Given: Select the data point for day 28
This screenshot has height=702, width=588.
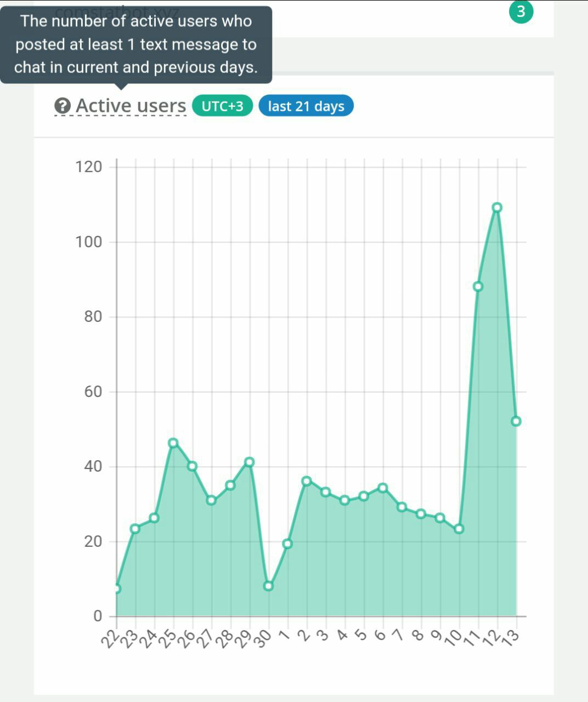Looking at the screenshot, I should click(x=230, y=485).
